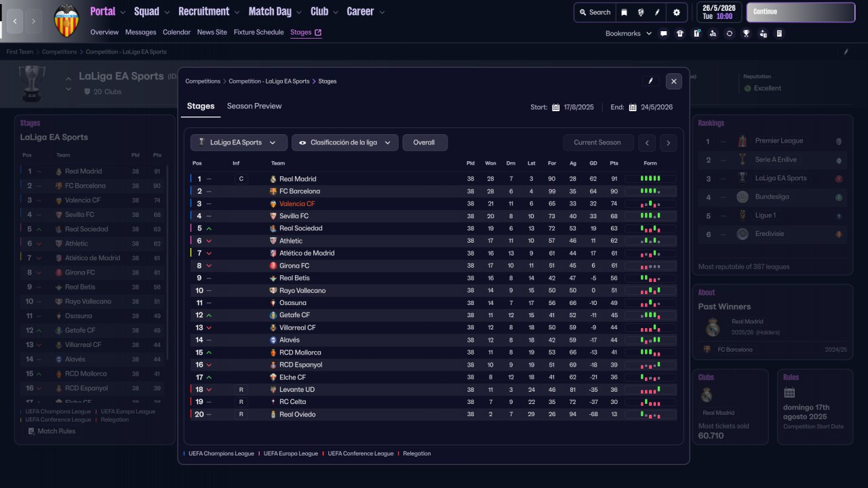Click Bundesliga in the Rankings panel
Screen dimensions: 868x488
772,197
